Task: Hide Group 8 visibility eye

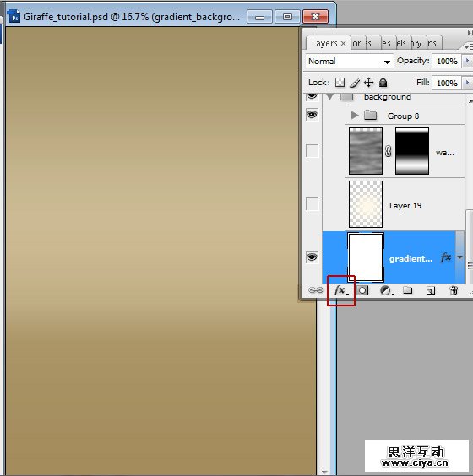Action: 312,115
